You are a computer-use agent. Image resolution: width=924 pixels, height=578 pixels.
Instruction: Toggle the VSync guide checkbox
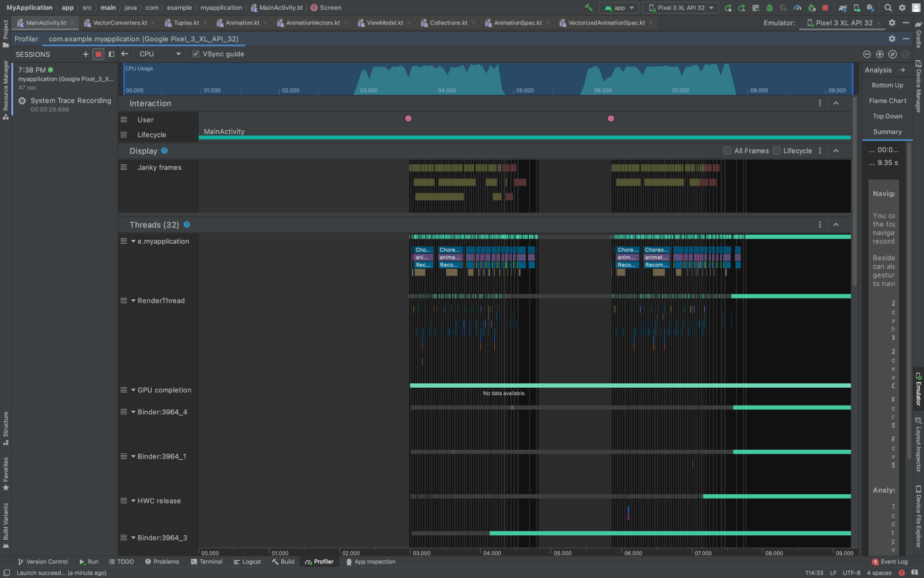click(x=195, y=54)
